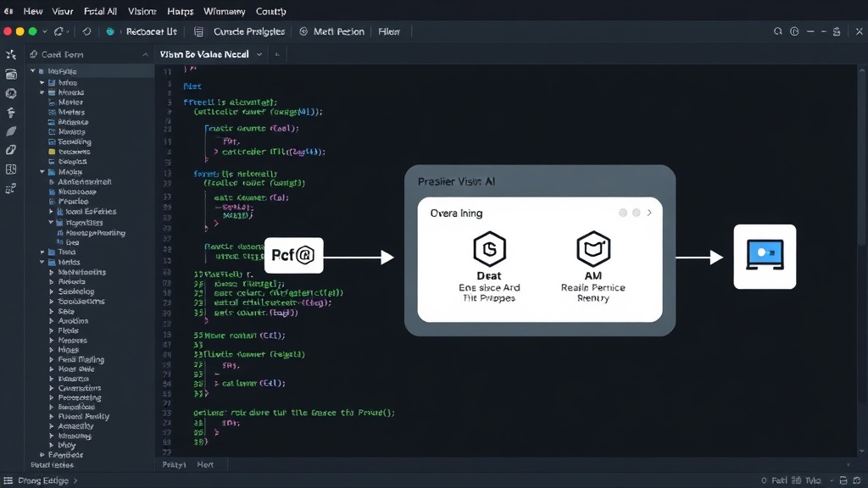Click the search magnifier icon in toolbar
868x488 pixels.
coord(778,31)
